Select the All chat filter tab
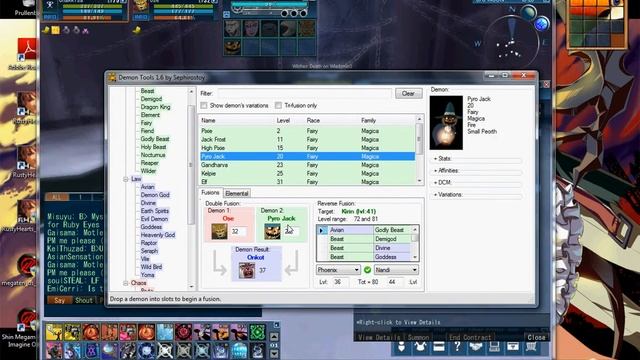Image resolution: width=640 pixels, height=360 pixels. 56,197
